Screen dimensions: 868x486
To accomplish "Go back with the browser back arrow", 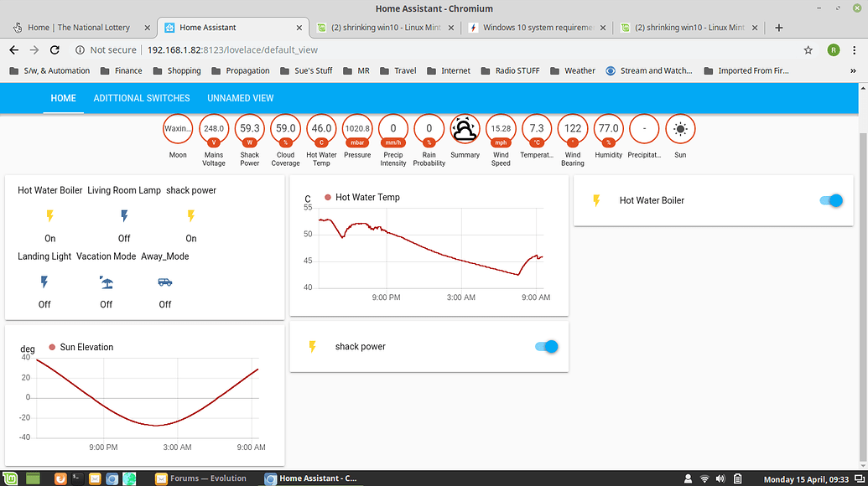I will (14, 49).
